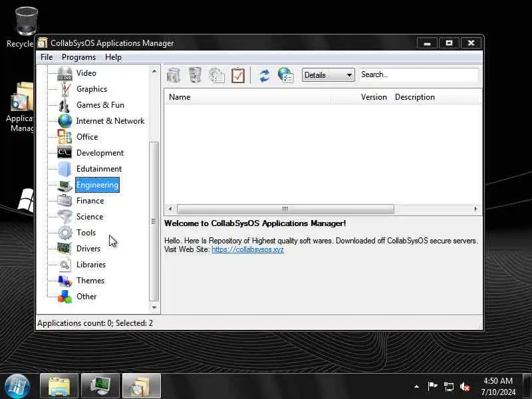Image resolution: width=532 pixels, height=399 pixels.
Task: Select the Other colored blocks icon
Action: click(x=65, y=297)
